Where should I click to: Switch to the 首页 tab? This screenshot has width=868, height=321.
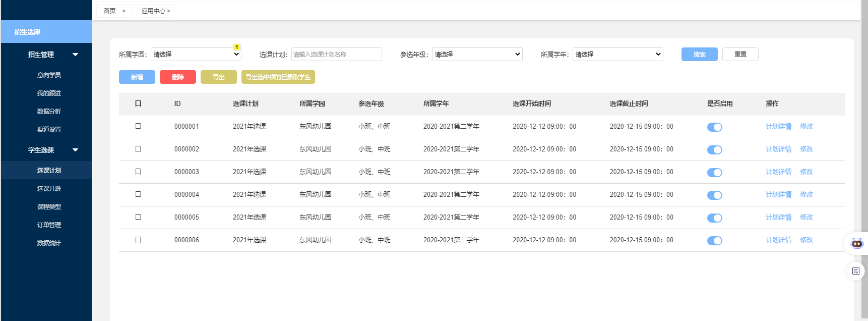(x=110, y=11)
